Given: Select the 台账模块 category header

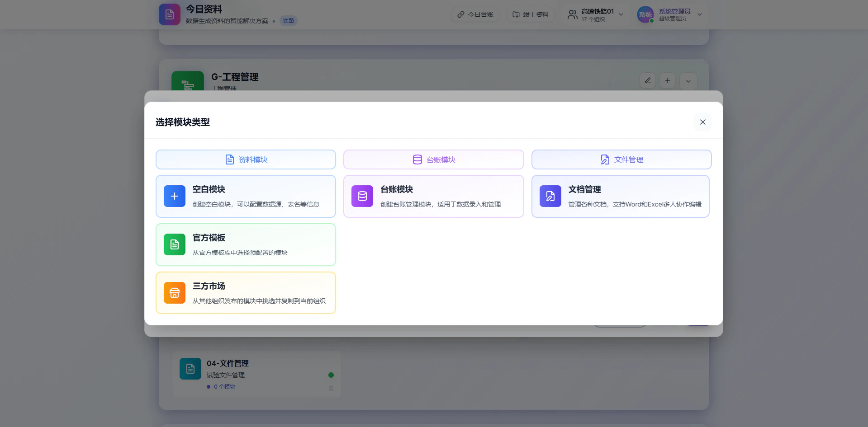Looking at the screenshot, I should tap(433, 160).
